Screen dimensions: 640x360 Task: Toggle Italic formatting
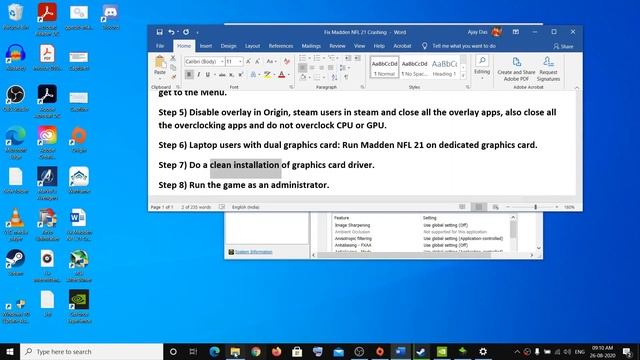[x=198, y=75]
